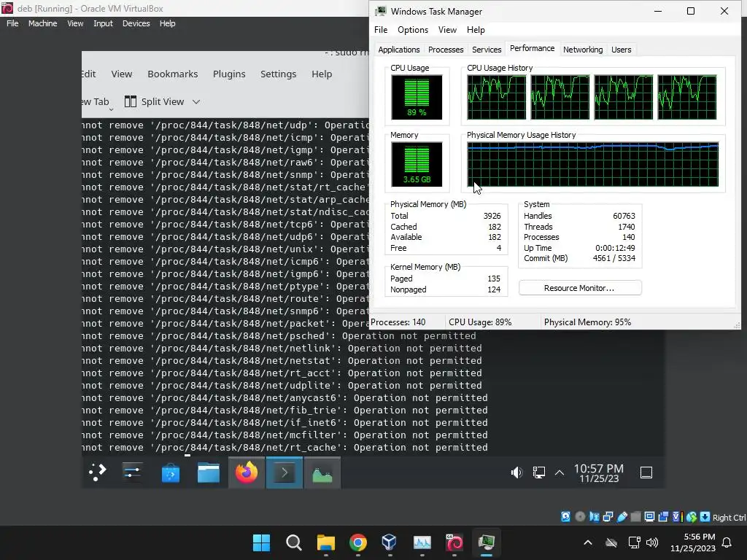This screenshot has width=747, height=560.
Task: Click Windows volume tray icon
Action: click(652, 542)
